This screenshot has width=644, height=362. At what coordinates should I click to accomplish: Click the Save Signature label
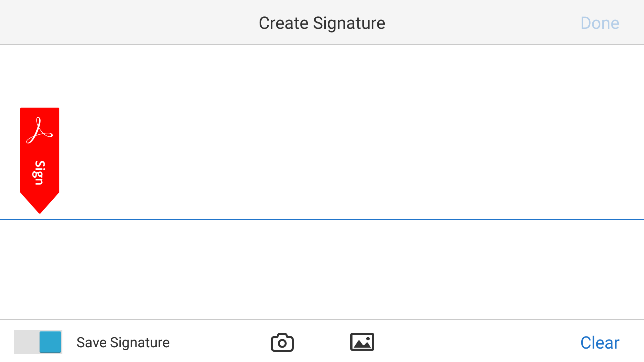[x=123, y=343]
